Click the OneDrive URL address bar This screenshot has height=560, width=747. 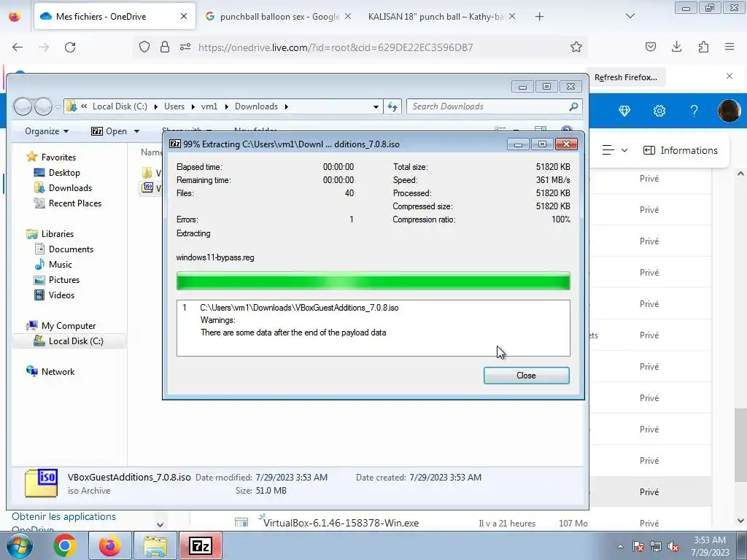336,47
